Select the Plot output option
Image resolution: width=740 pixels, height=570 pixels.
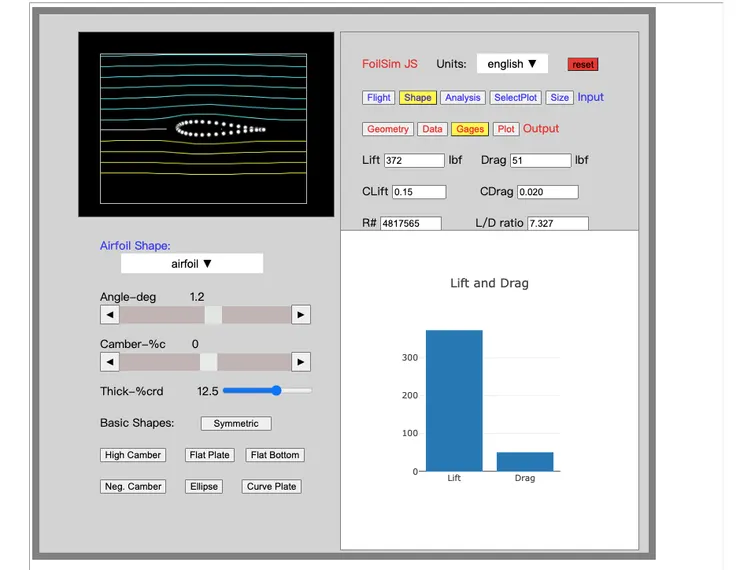pyautogui.click(x=506, y=129)
